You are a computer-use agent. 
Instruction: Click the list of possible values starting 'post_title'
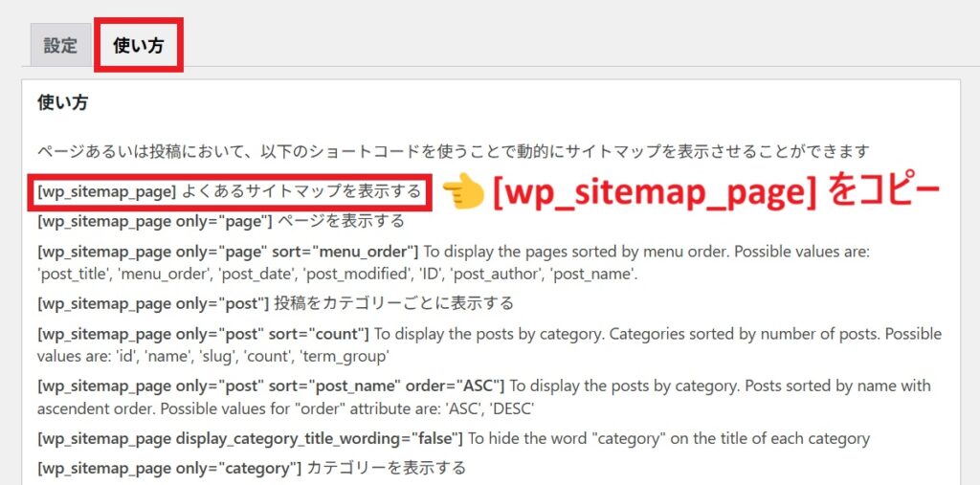tap(338, 274)
